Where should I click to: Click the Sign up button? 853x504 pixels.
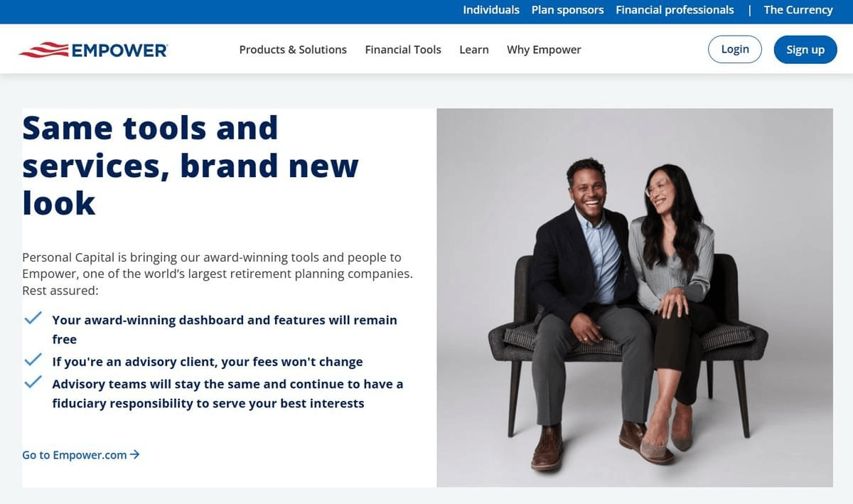[805, 49]
